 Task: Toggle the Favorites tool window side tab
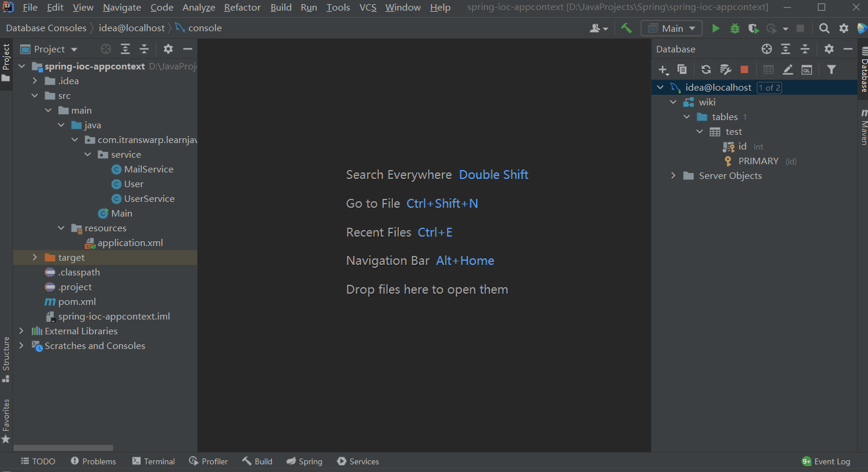[x=6, y=421]
